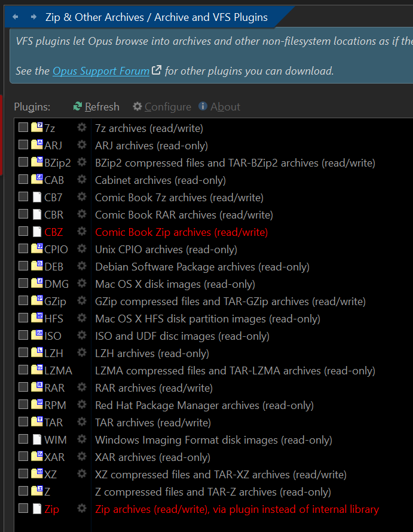This screenshot has width=413, height=532.
Task: Click the back navigation arrow
Action: 15,17
